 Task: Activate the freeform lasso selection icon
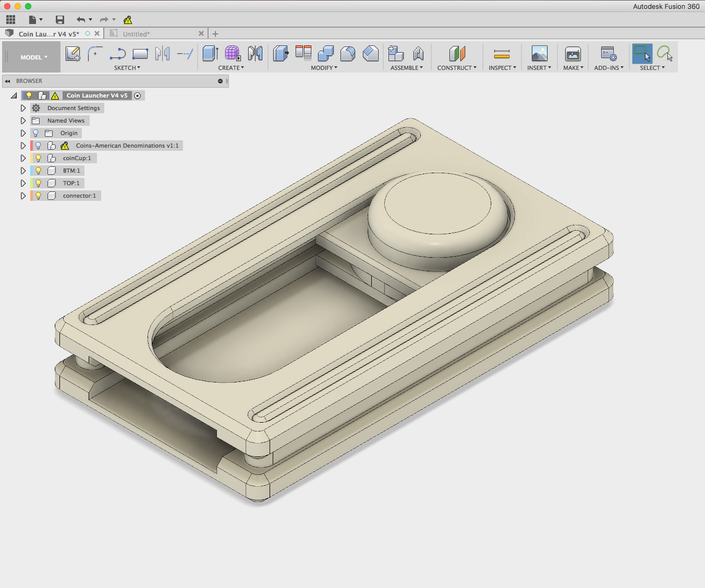coord(664,54)
